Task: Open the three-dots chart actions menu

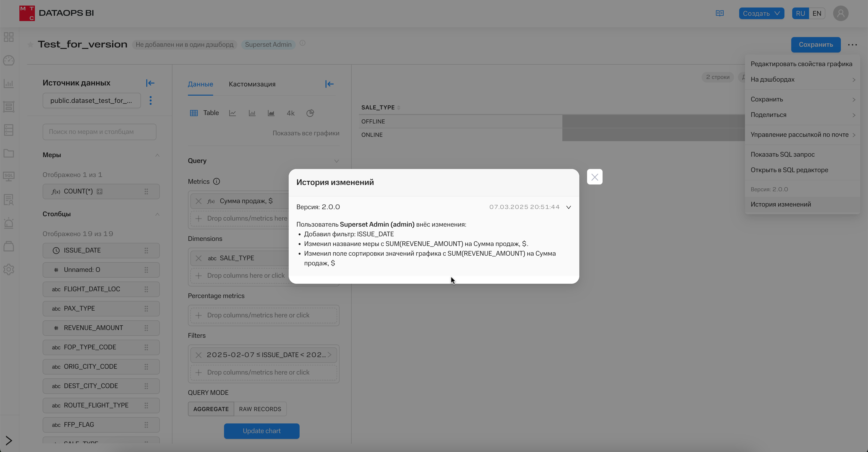Action: (852, 45)
